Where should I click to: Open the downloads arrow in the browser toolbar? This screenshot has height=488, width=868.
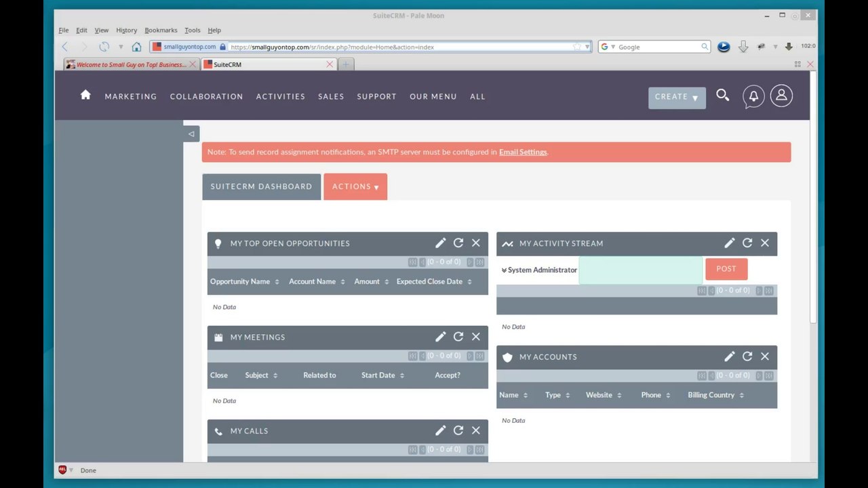click(743, 47)
